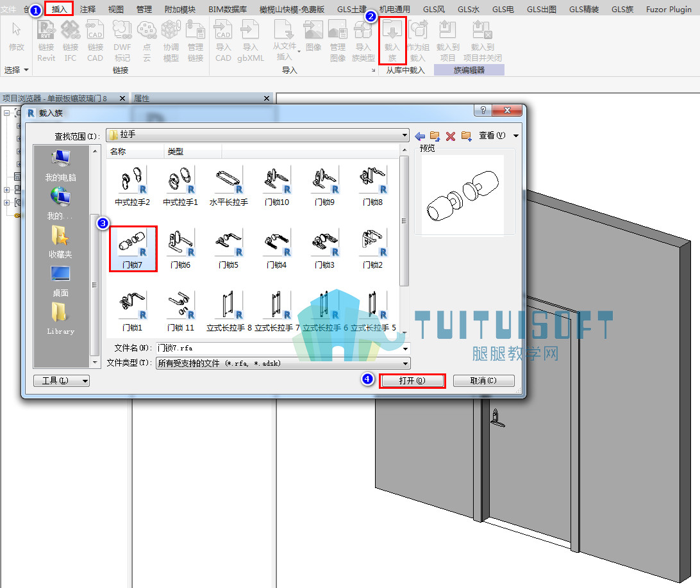This screenshot has width=700, height=588.
Task: Open the 查找范围 folder dropdown
Action: tap(404, 135)
